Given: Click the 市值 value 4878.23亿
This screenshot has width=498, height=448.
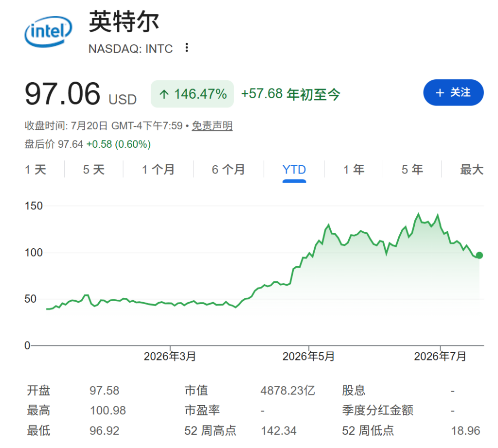Looking at the screenshot, I should tap(288, 391).
